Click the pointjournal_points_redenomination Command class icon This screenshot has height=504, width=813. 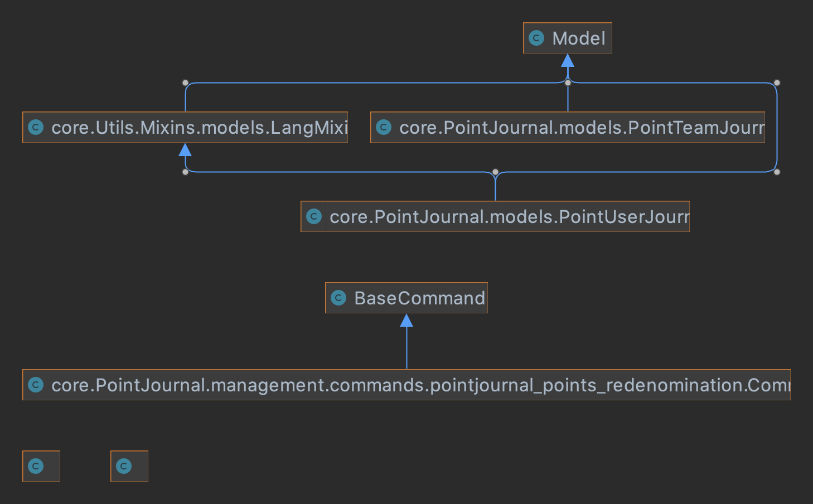36,385
